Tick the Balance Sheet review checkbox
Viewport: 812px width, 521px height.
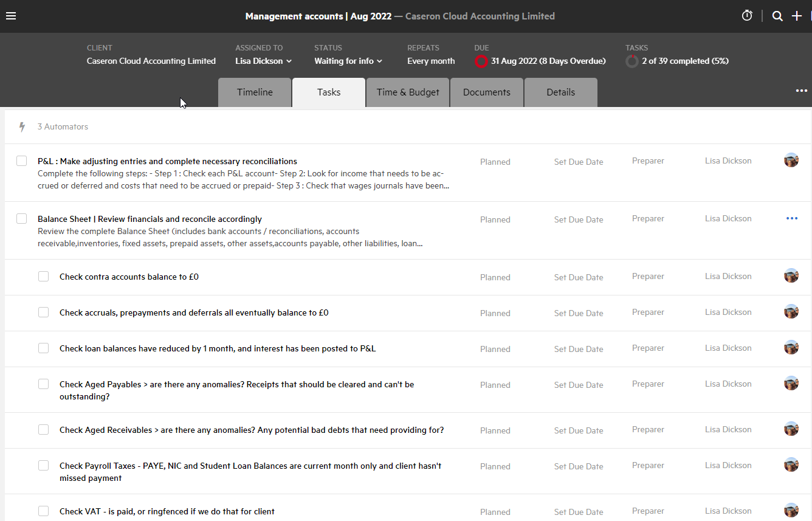22,219
